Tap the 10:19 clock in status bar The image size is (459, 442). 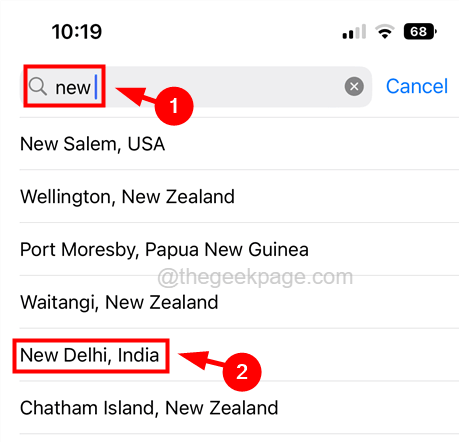[77, 32]
